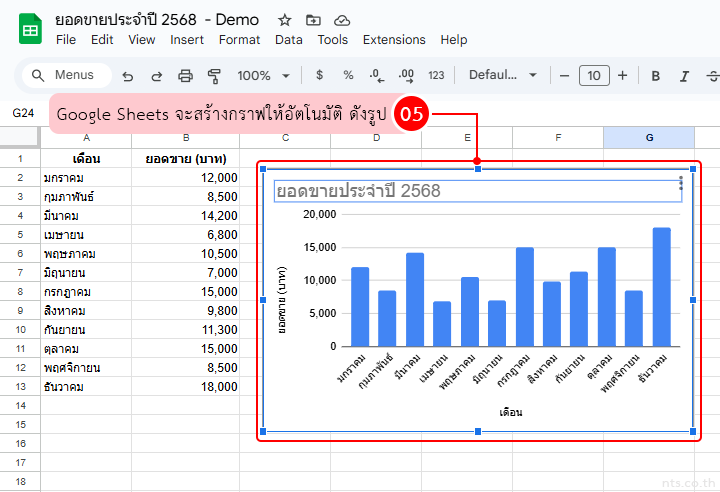Click the Menus search box

[x=63, y=75]
